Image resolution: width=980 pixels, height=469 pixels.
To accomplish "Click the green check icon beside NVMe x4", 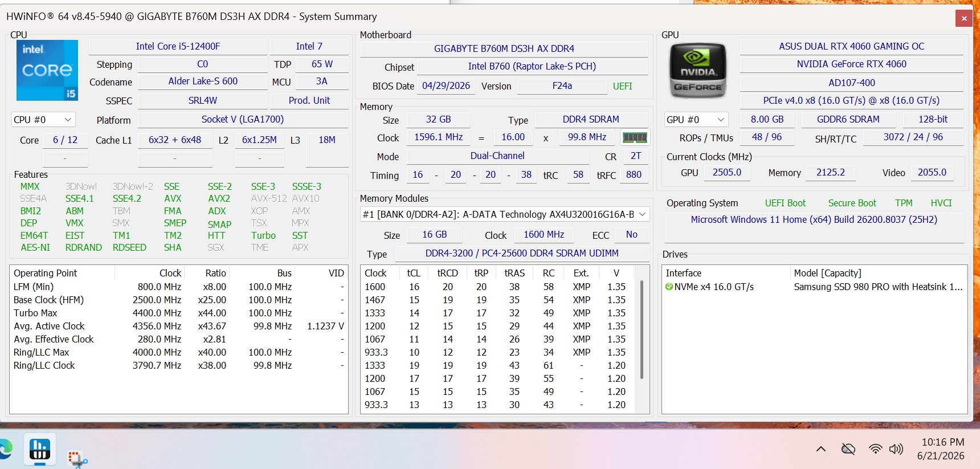I will (669, 287).
